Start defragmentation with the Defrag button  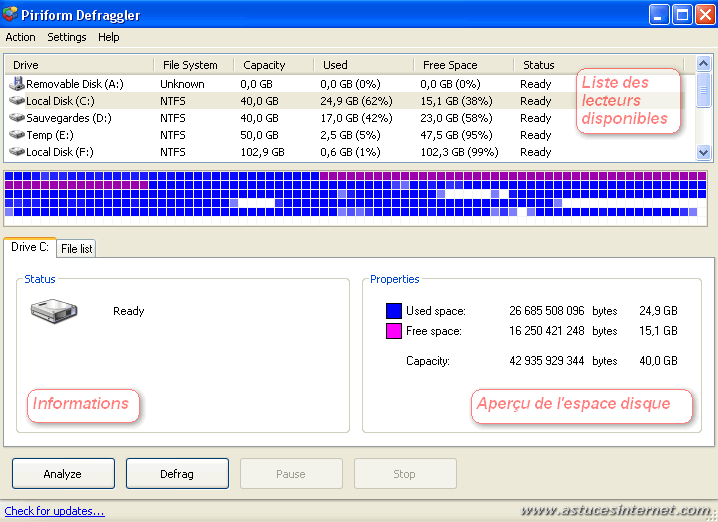(x=177, y=474)
